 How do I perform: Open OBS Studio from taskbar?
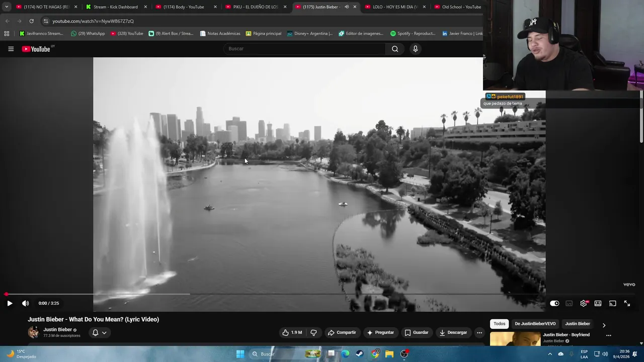(404, 354)
